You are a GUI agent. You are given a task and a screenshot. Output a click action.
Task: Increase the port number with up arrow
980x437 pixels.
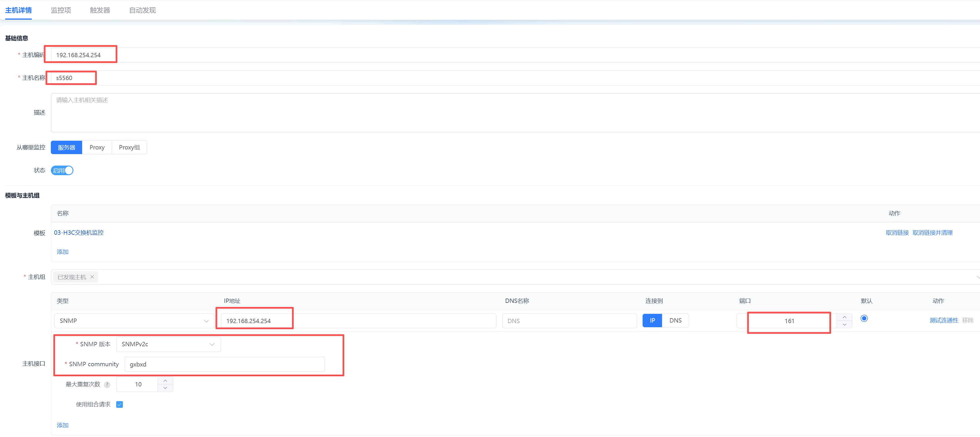point(844,317)
